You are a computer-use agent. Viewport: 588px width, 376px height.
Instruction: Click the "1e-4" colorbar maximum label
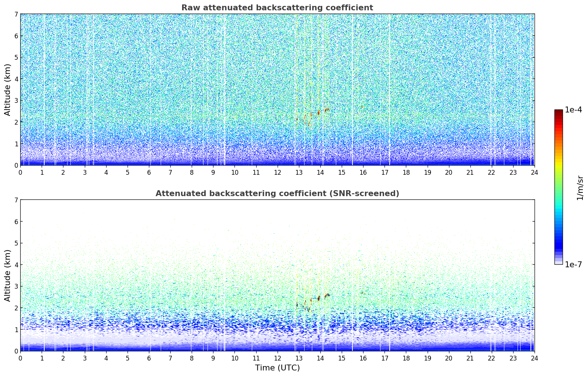point(573,110)
